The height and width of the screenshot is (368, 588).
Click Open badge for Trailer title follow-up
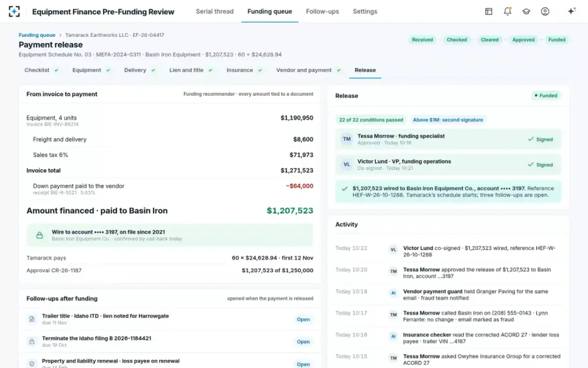click(303, 319)
